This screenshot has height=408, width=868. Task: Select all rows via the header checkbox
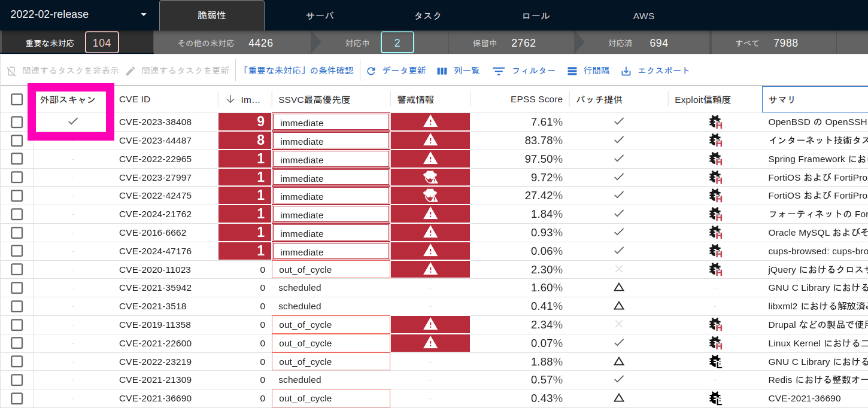point(17,99)
